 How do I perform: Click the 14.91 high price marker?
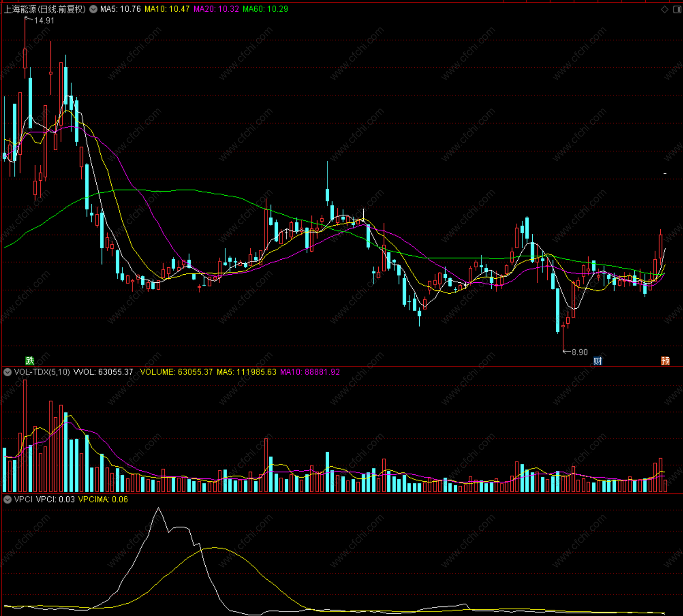pyautogui.click(x=44, y=20)
